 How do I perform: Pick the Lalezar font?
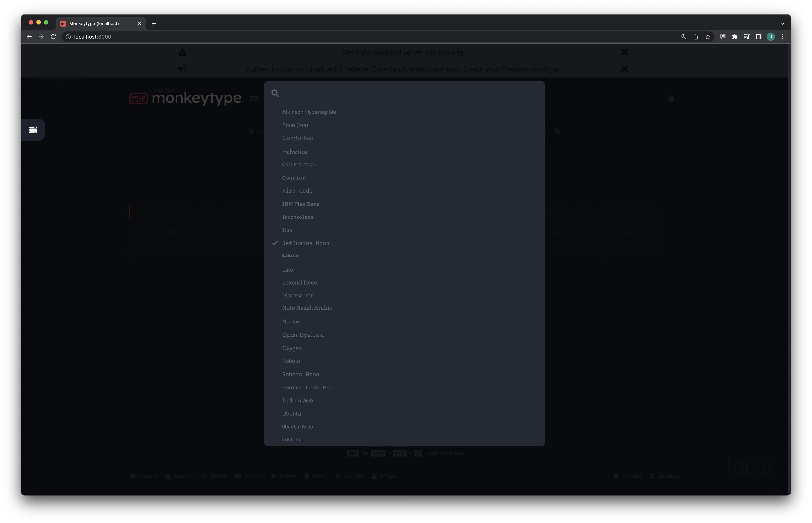[x=404, y=256]
